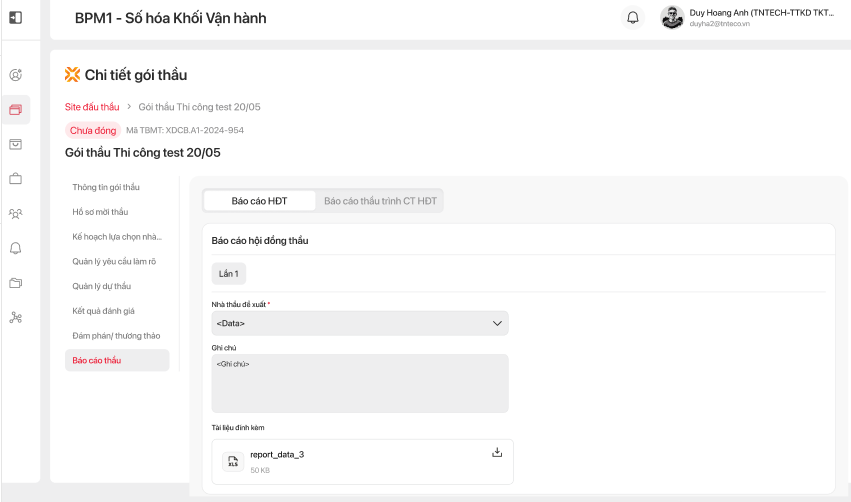Click the bell icon in the left sidebar
This screenshot has width=851, height=502.
15,248
